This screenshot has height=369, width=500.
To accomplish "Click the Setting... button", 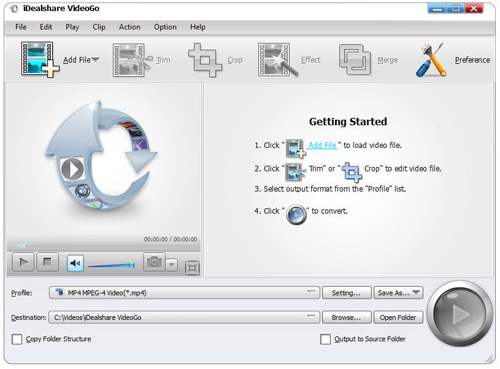I will (346, 293).
